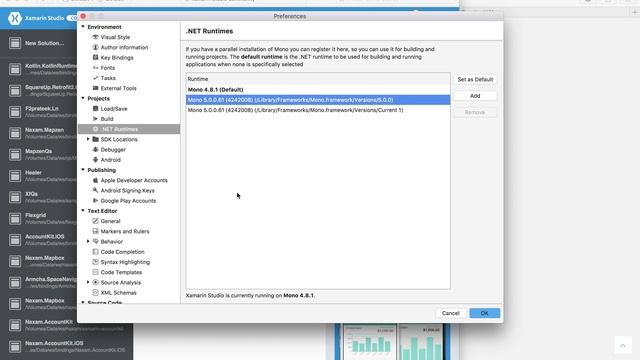The height and width of the screenshot is (360, 640).
Task: Click the SDK Locations folder icon
Action: (96, 139)
